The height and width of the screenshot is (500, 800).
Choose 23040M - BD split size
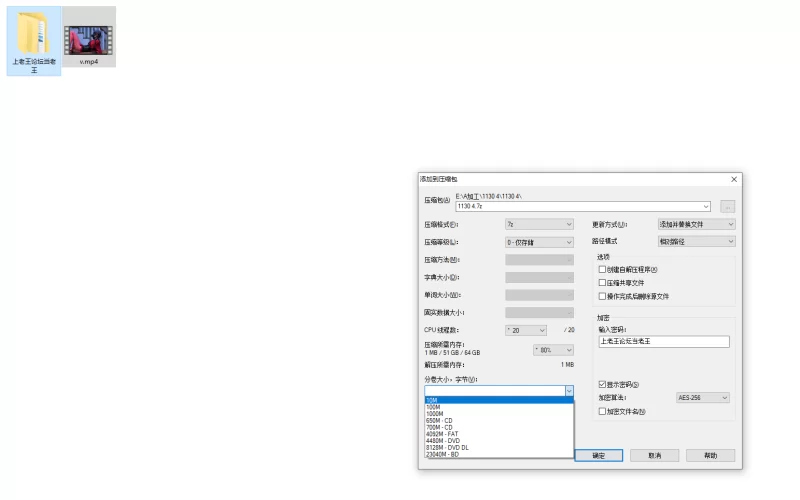pos(499,454)
